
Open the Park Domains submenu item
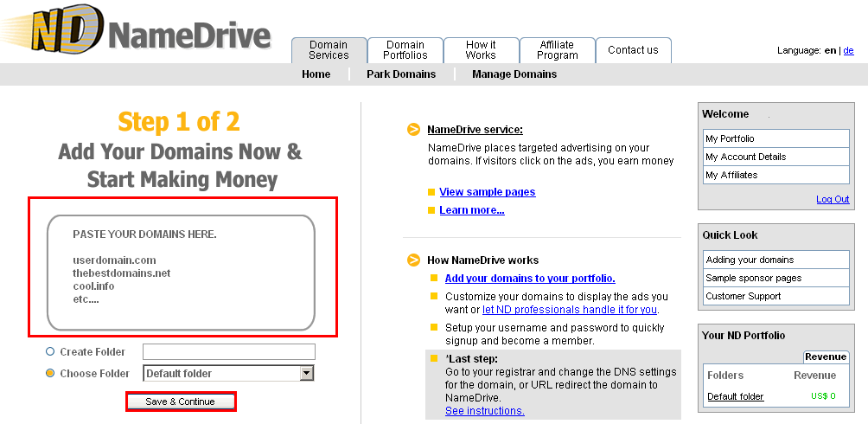click(x=401, y=74)
